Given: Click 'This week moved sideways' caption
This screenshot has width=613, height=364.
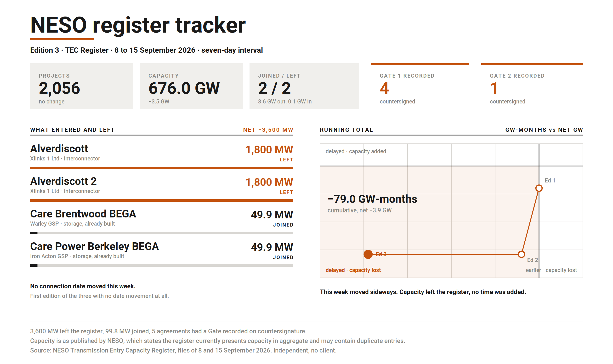Looking at the screenshot, I should 423,292.
